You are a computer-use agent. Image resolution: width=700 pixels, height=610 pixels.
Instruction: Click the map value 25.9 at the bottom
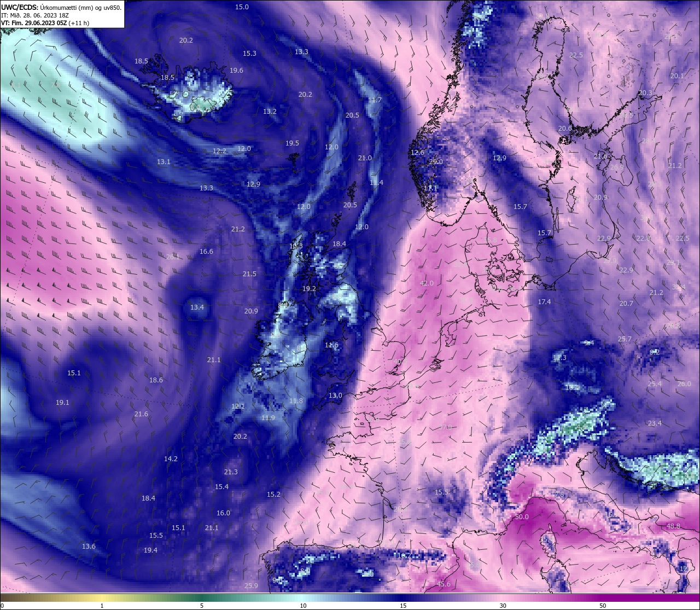coord(251,586)
